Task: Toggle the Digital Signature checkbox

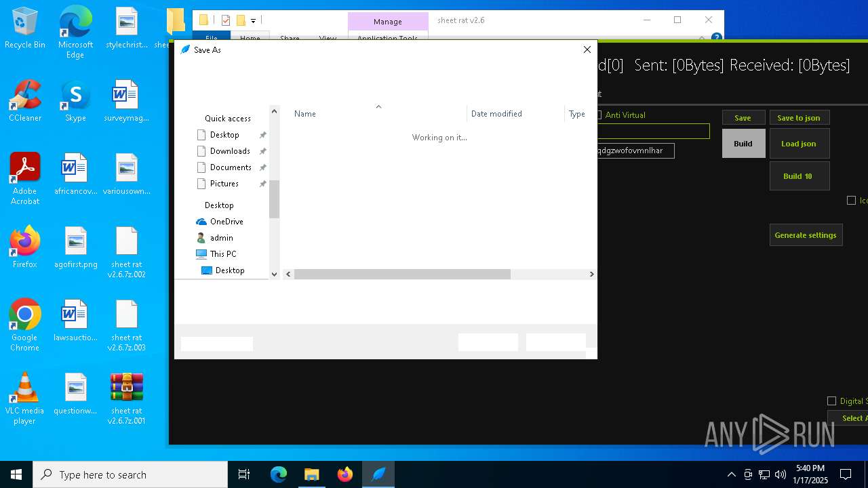Action: tap(832, 401)
